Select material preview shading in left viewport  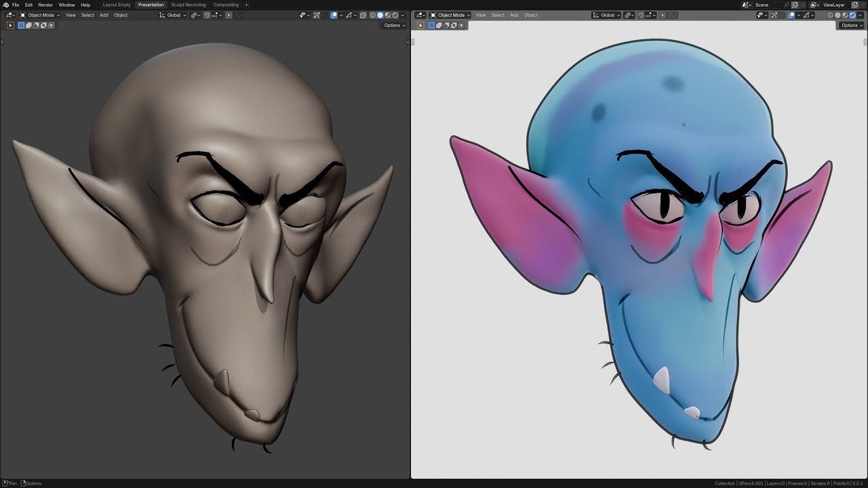pyautogui.click(x=387, y=15)
